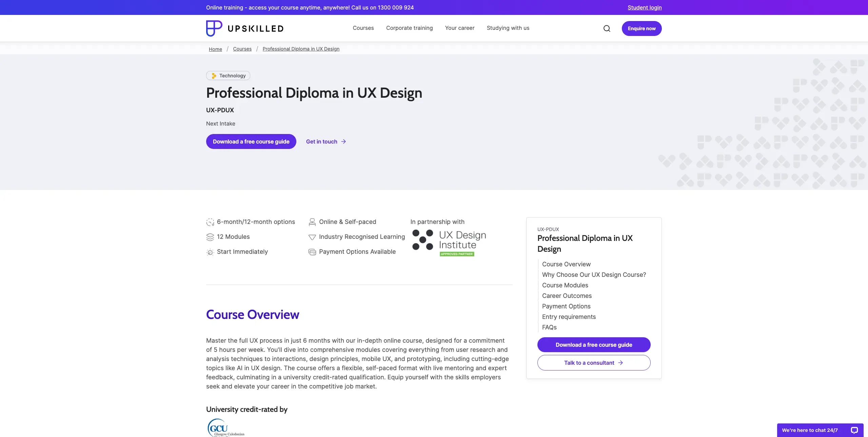Click the Industry Recognised Learning shield icon
Screen dimensions: 868x437
312,237
